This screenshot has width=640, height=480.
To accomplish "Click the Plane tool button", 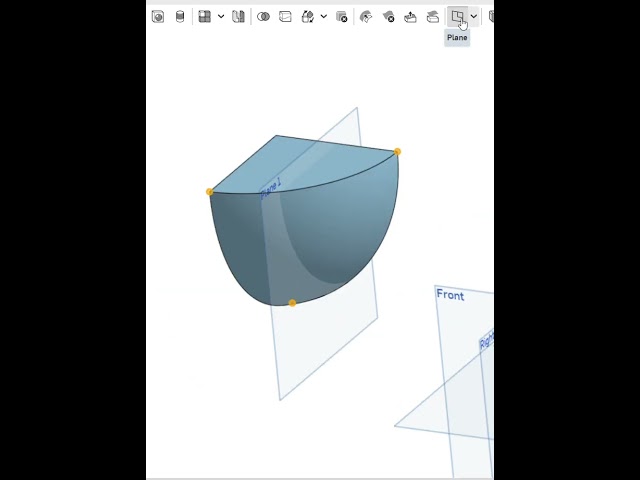I will click(458, 17).
